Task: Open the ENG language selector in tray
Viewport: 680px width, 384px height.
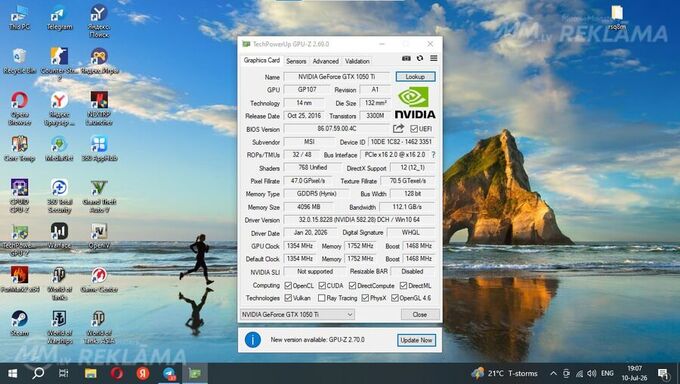Action: [607, 373]
